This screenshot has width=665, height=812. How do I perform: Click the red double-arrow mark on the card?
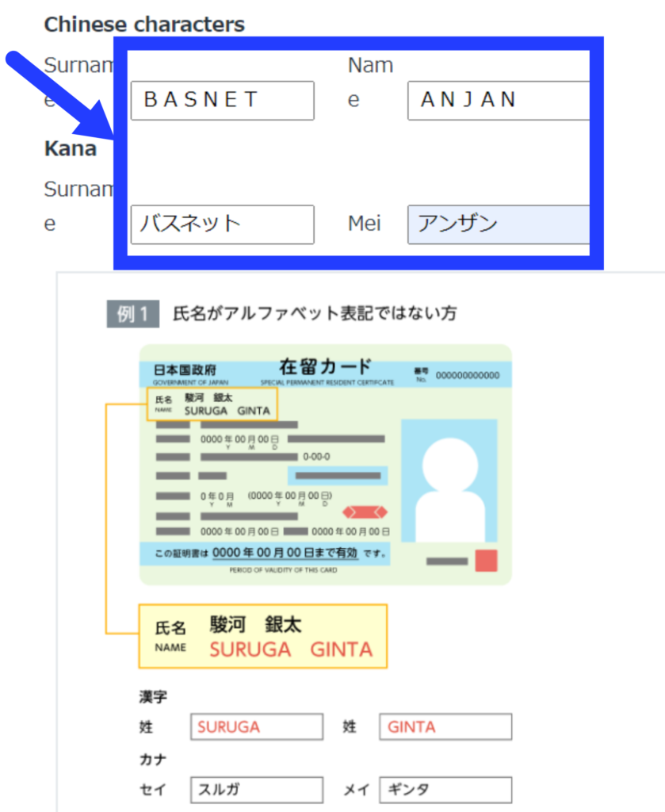[364, 511]
